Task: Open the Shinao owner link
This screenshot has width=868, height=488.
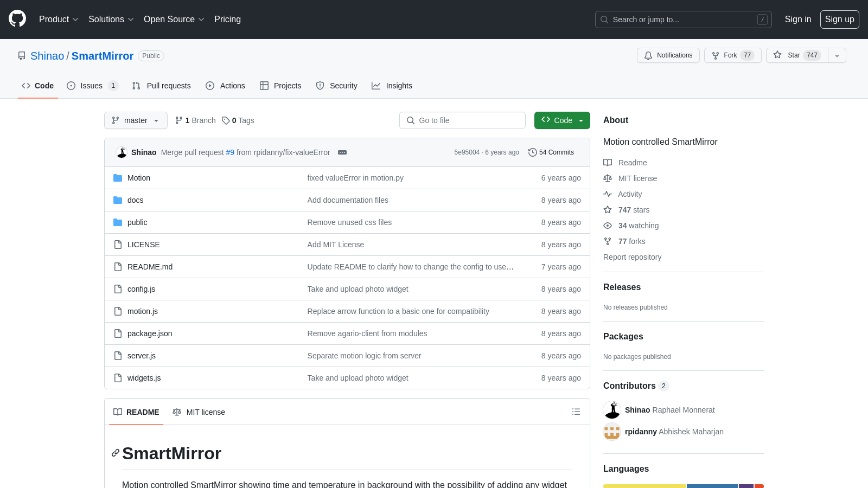Action: [x=47, y=56]
